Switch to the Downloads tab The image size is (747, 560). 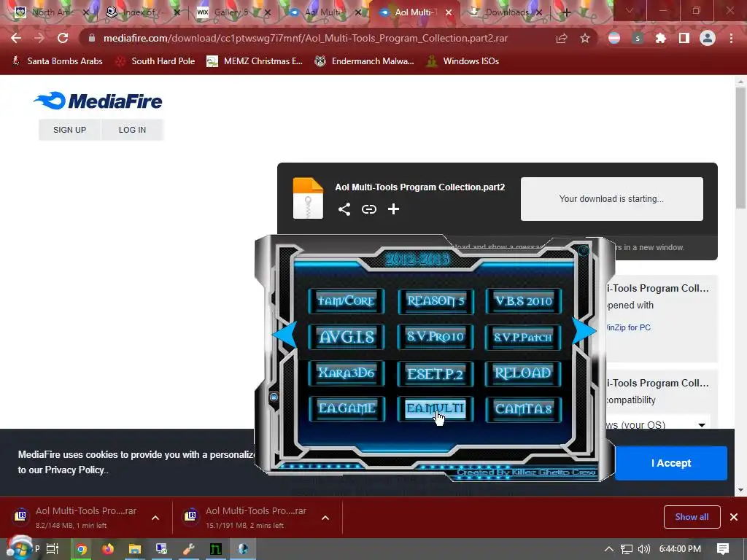(506, 12)
